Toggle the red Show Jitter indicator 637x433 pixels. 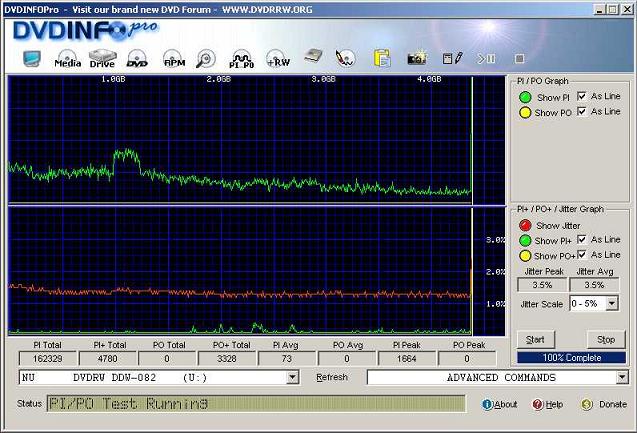(525, 225)
